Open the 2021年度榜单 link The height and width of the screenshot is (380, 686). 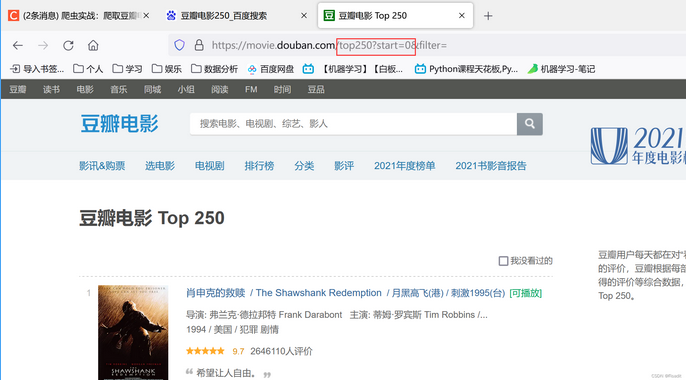(x=405, y=166)
